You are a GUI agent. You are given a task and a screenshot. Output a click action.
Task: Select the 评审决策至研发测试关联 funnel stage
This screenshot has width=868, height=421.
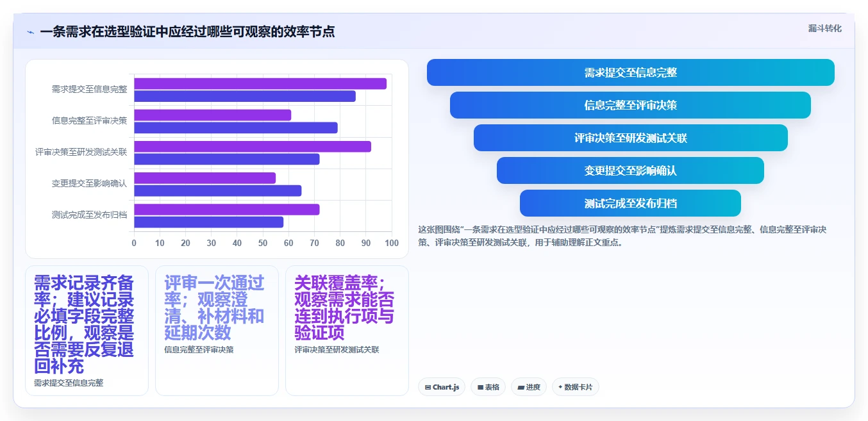[x=631, y=138]
